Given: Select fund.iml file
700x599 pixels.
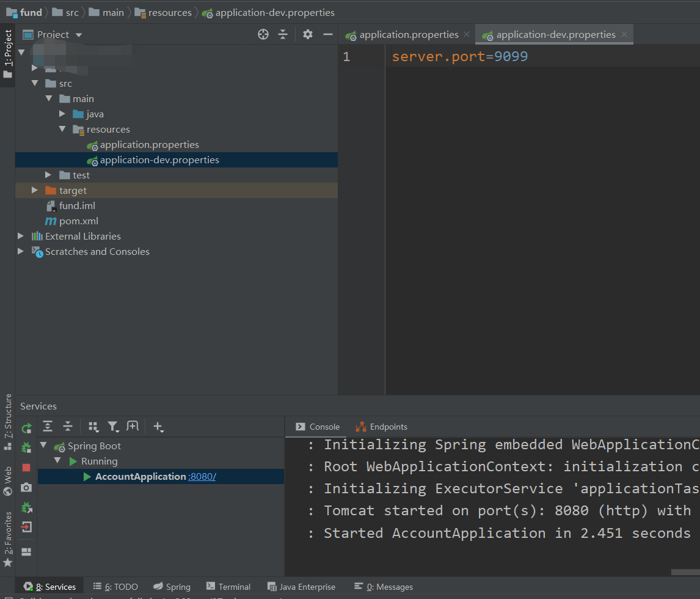Looking at the screenshot, I should 77,205.
